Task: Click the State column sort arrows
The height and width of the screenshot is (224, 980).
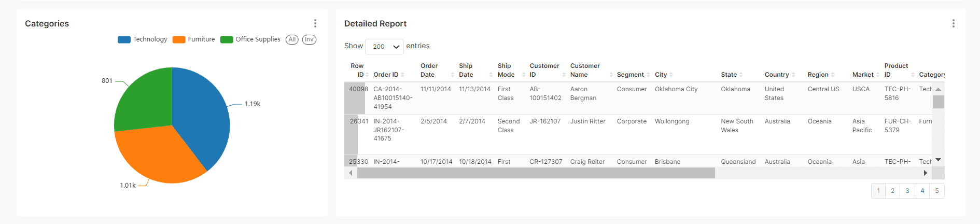Action: [x=741, y=75]
